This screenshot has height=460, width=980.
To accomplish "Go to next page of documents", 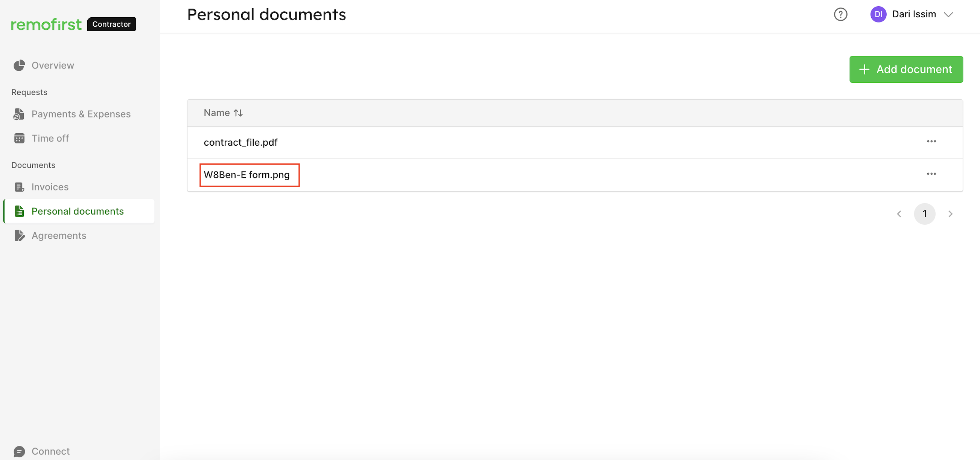I will coord(950,214).
